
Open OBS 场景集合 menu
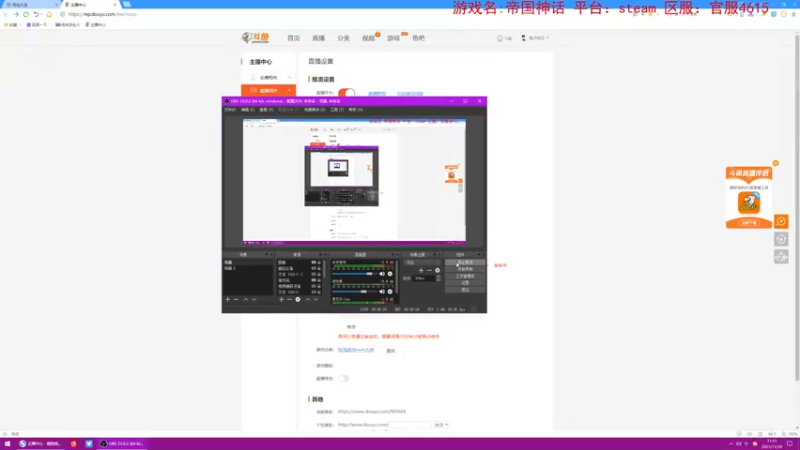[x=314, y=110]
